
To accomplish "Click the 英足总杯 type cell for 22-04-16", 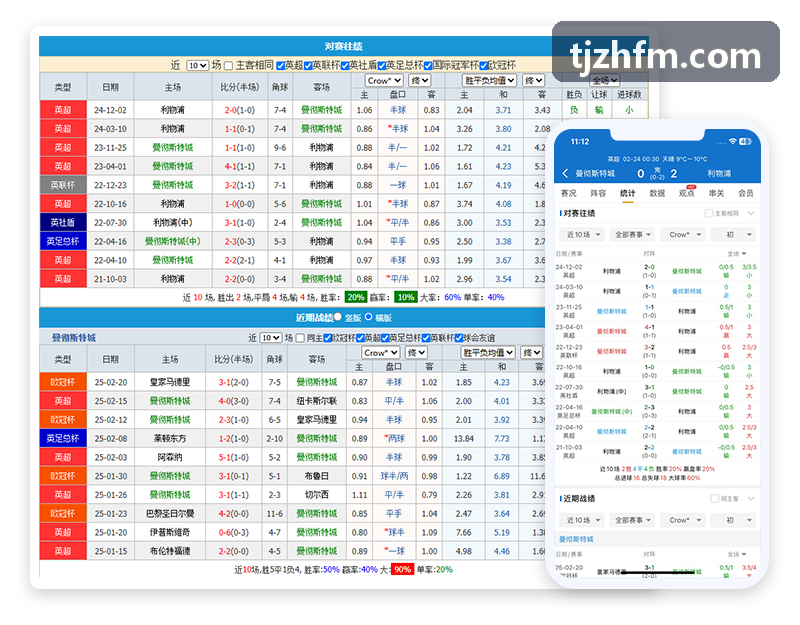I will pos(63,241).
